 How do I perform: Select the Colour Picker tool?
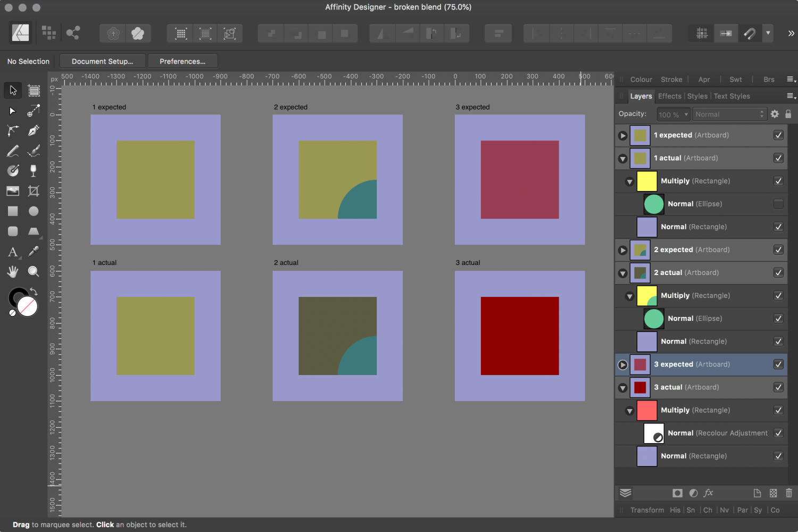pyautogui.click(x=33, y=252)
